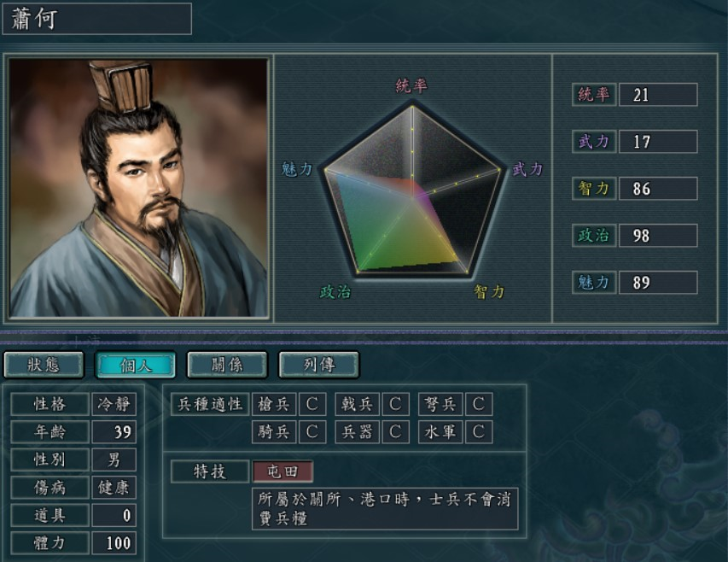Click the 騎兵 troop aptitude cell
728x562 pixels.
tap(274, 432)
